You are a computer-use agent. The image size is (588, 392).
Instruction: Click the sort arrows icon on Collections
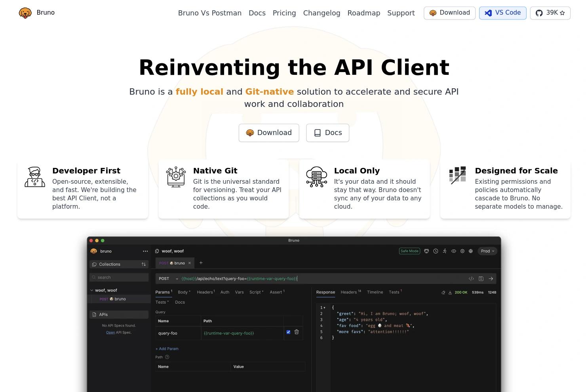[x=144, y=264]
